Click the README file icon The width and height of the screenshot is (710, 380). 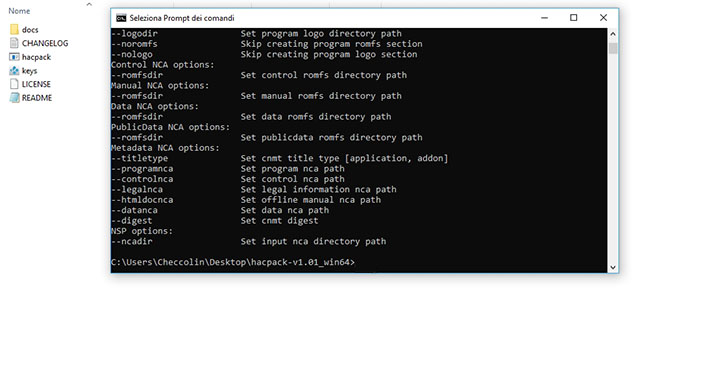(x=14, y=98)
